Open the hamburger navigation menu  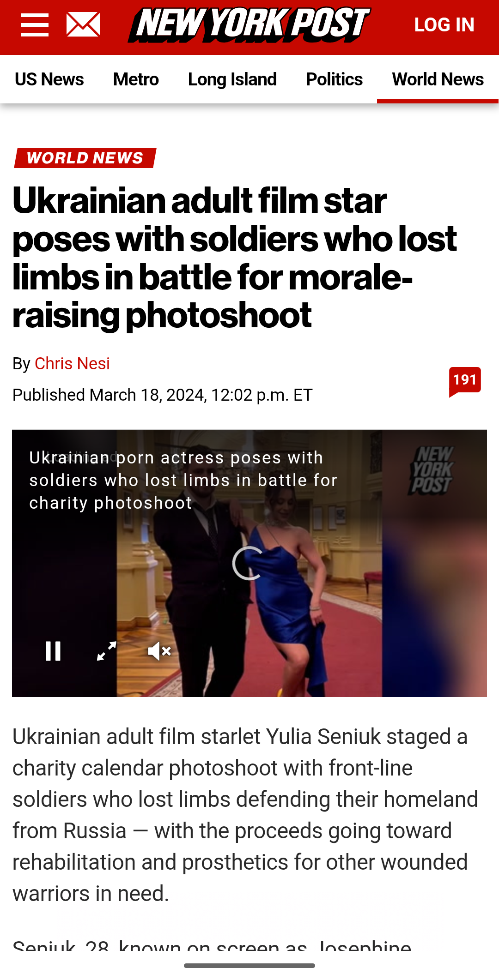(x=35, y=25)
